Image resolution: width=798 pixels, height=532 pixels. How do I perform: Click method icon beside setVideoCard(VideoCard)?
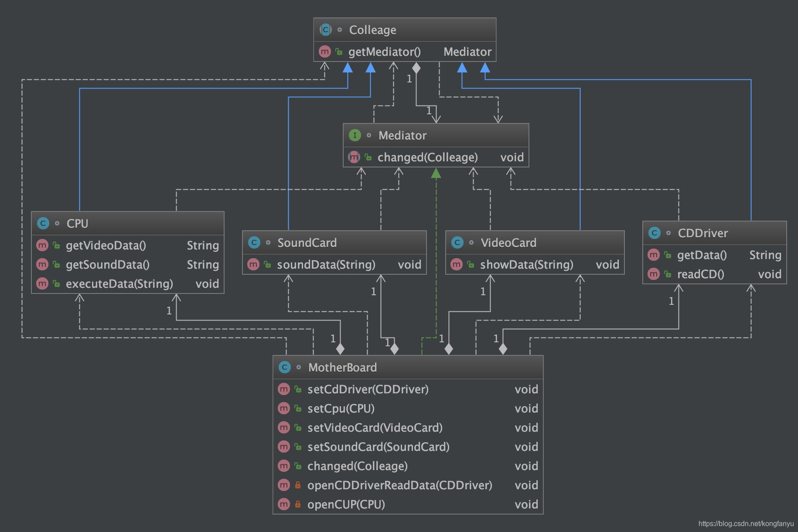click(x=283, y=427)
